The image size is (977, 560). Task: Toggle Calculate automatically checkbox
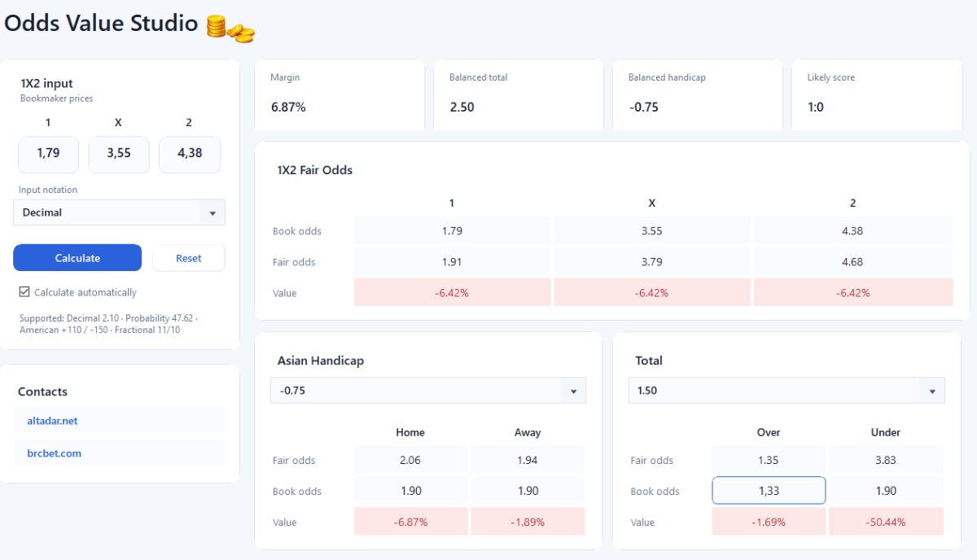24,291
